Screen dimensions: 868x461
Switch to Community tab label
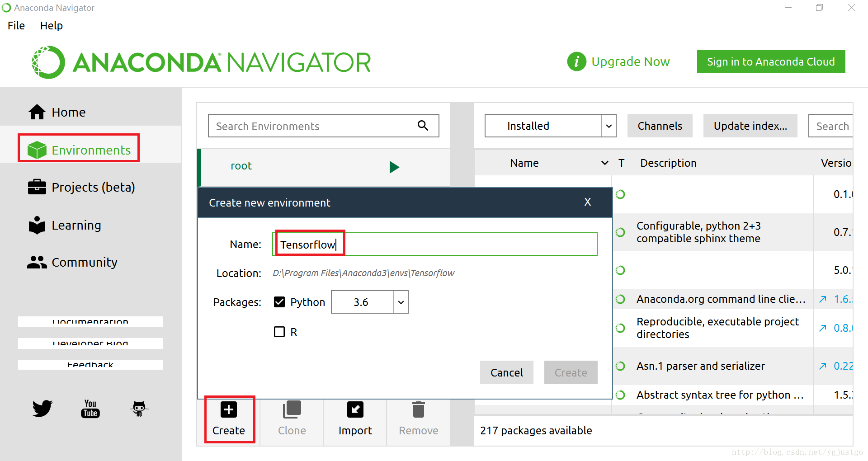click(x=85, y=262)
